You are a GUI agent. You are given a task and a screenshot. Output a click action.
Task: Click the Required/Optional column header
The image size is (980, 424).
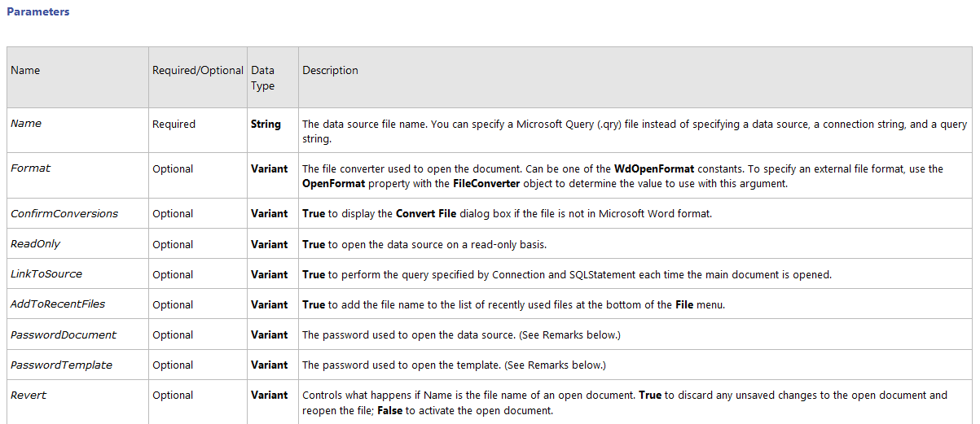click(x=198, y=71)
